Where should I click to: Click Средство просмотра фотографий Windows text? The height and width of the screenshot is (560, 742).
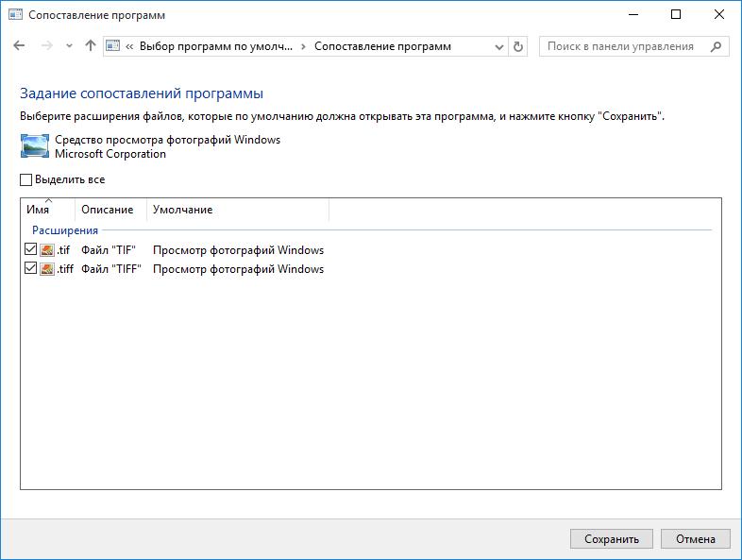(167, 140)
